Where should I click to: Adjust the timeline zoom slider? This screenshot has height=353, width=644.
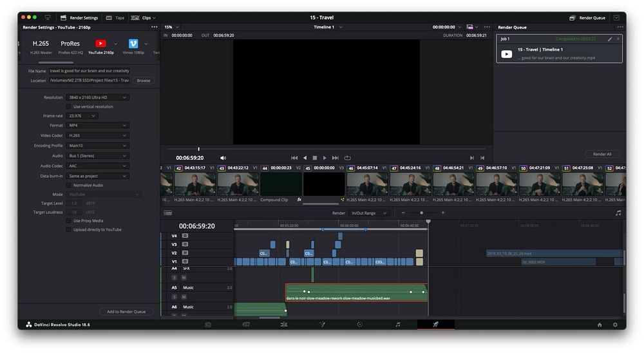tap(422, 213)
